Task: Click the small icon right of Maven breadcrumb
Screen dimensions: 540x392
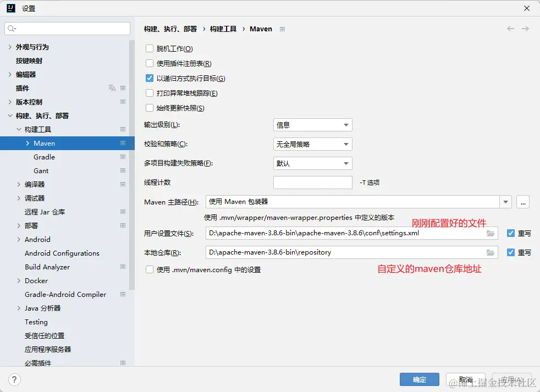Action: (282, 29)
